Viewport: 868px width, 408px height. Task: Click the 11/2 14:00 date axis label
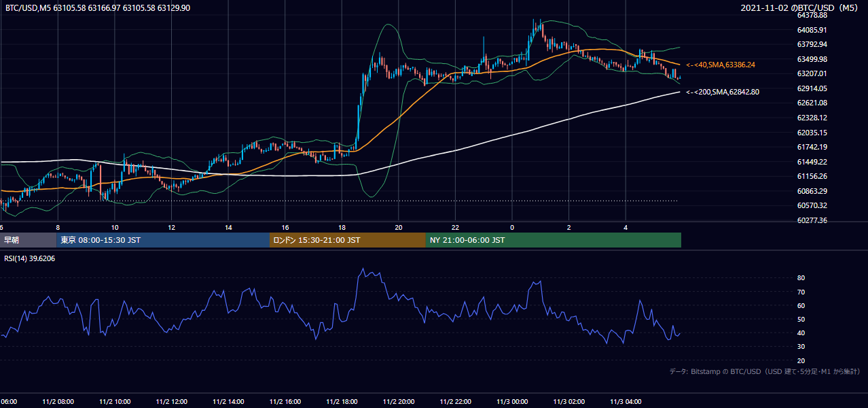[228, 402]
